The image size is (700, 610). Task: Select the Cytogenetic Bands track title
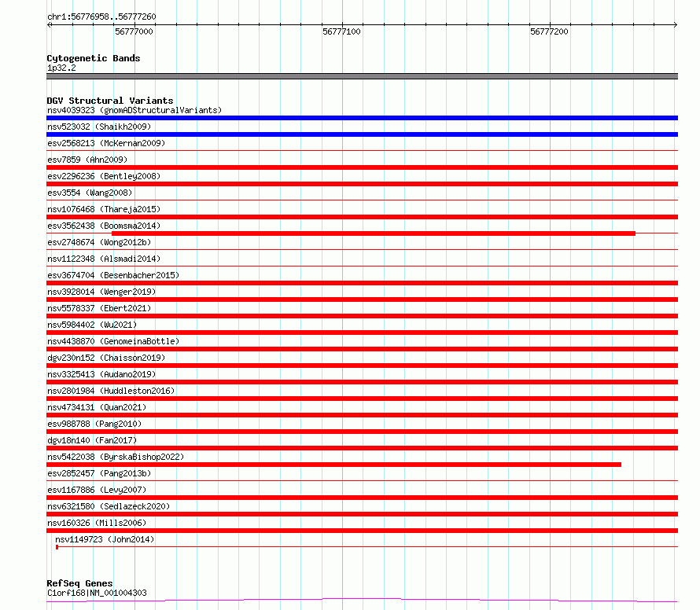(94, 58)
